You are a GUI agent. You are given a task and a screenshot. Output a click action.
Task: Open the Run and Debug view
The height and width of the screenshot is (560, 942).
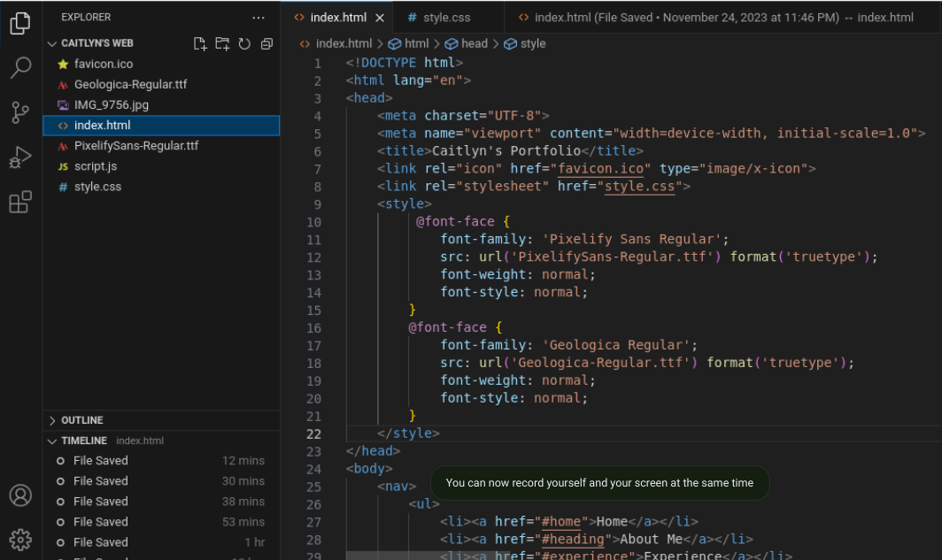tap(20, 157)
